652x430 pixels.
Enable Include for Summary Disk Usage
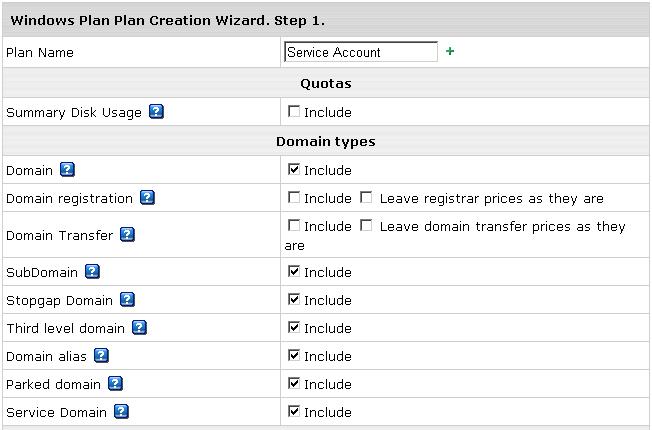point(294,111)
